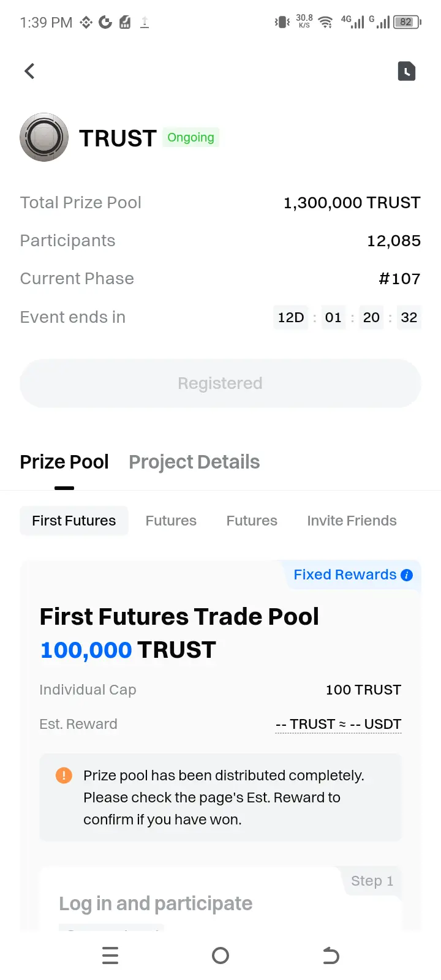This screenshot has width=441, height=980.
Task: Select the Prize Pool tab
Action: (64, 462)
